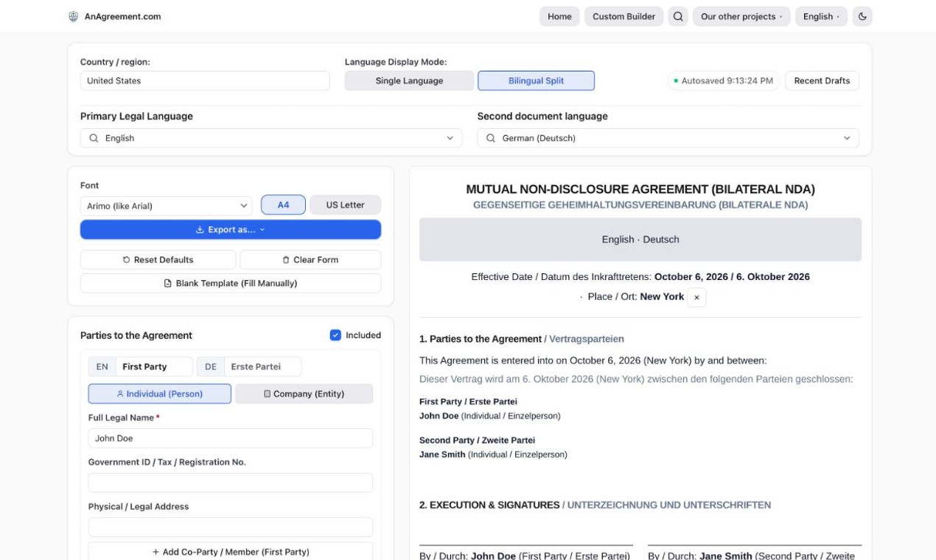The image size is (936, 560).
Task: Click the Full Legal Name field with John Doe
Action: tap(231, 438)
